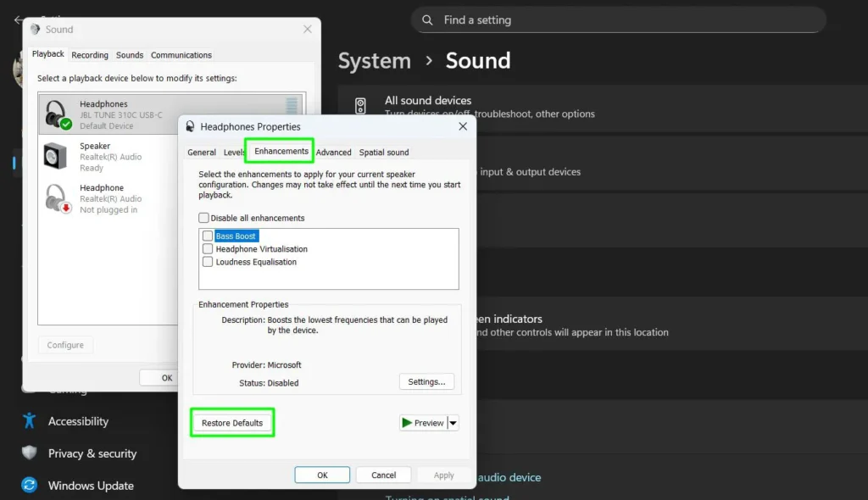Image resolution: width=868 pixels, height=500 pixels.
Task: Check Disable all enhancements
Action: (203, 217)
